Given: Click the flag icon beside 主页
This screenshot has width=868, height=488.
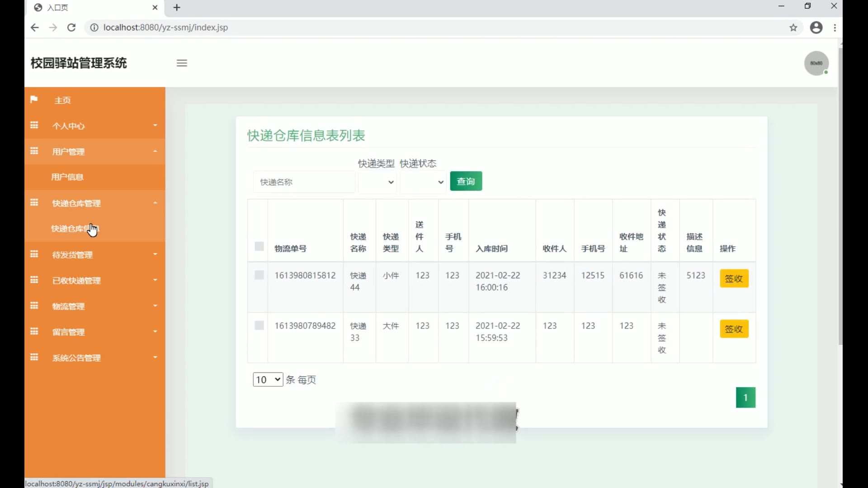Looking at the screenshot, I should click(x=34, y=99).
